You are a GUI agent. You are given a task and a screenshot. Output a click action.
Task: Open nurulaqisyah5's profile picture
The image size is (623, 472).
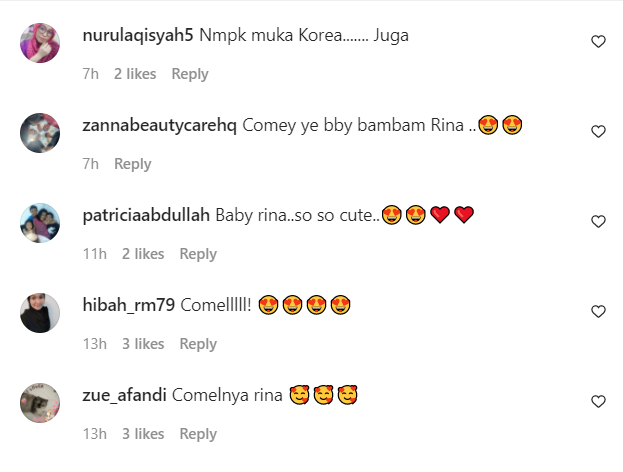tap(40, 43)
